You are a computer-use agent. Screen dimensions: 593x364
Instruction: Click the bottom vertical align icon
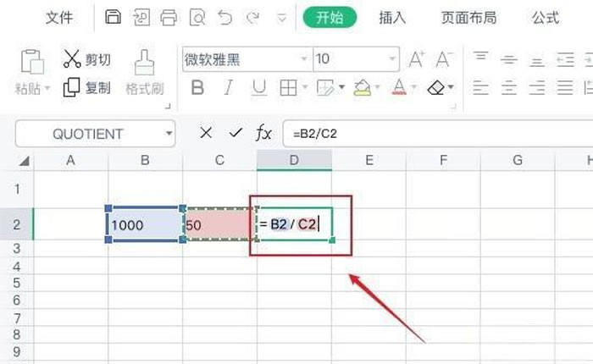tap(536, 62)
